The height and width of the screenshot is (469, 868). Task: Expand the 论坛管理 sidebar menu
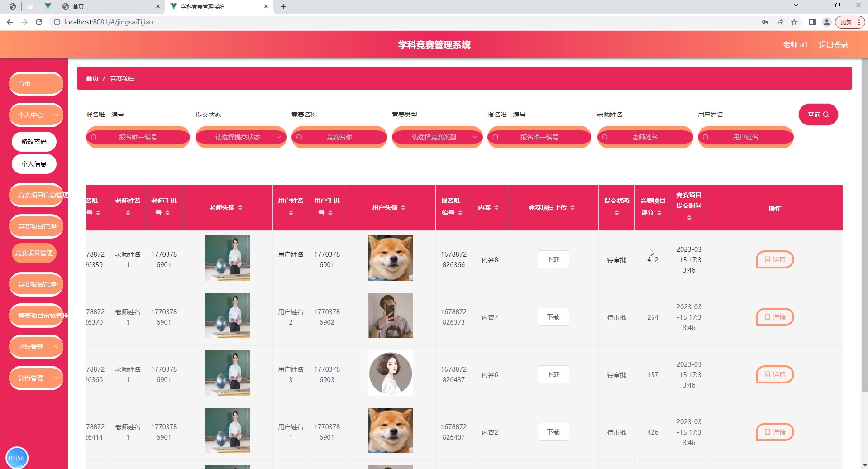click(x=36, y=347)
